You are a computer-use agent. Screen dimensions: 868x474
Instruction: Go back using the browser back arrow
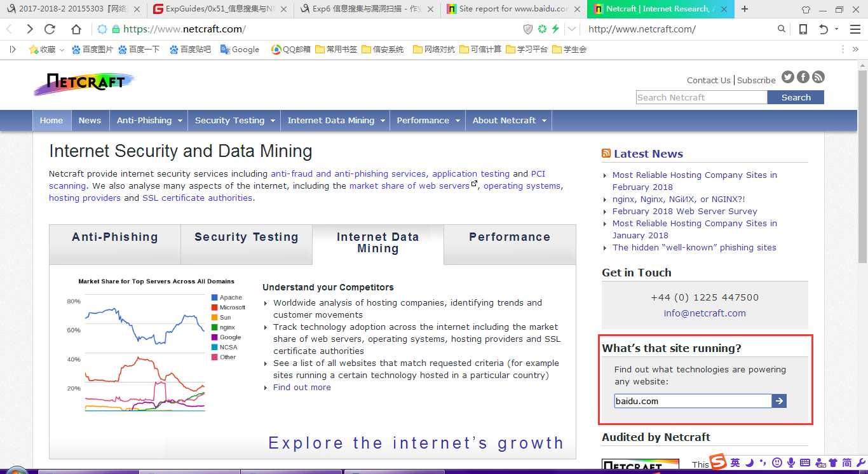(10, 29)
